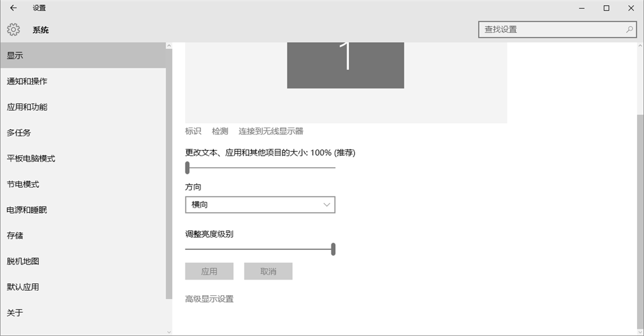Click the brightness level slider

pyautogui.click(x=260, y=249)
